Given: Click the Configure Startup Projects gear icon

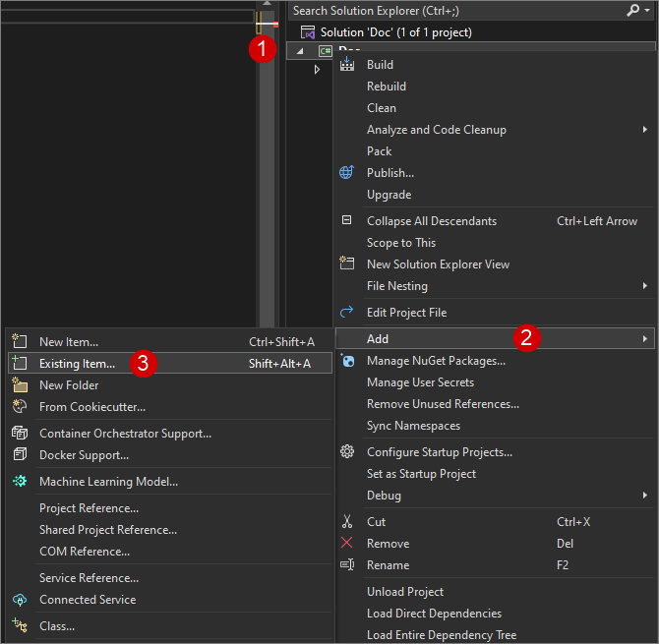Looking at the screenshot, I should (346, 452).
